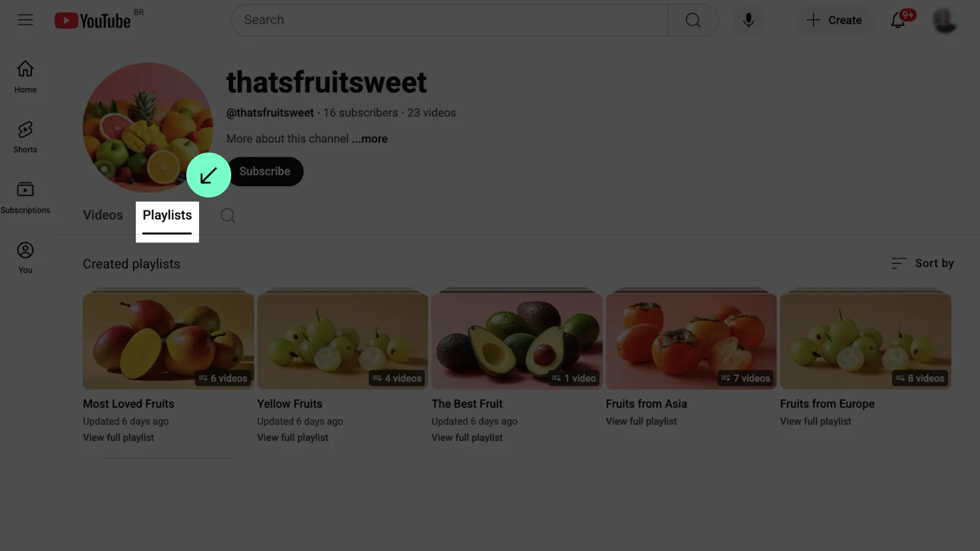
Task: Focus the Search input field
Action: point(449,20)
